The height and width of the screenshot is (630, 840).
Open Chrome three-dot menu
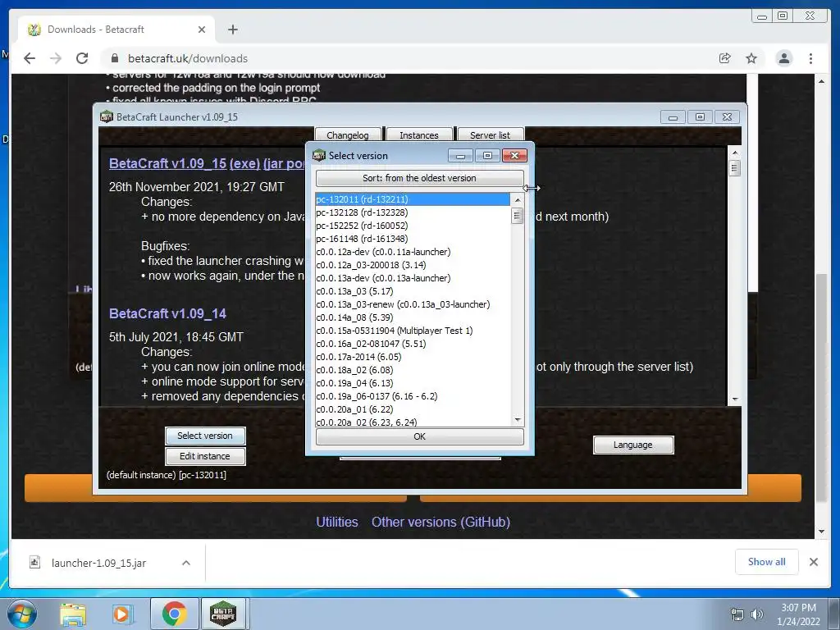[x=810, y=58]
